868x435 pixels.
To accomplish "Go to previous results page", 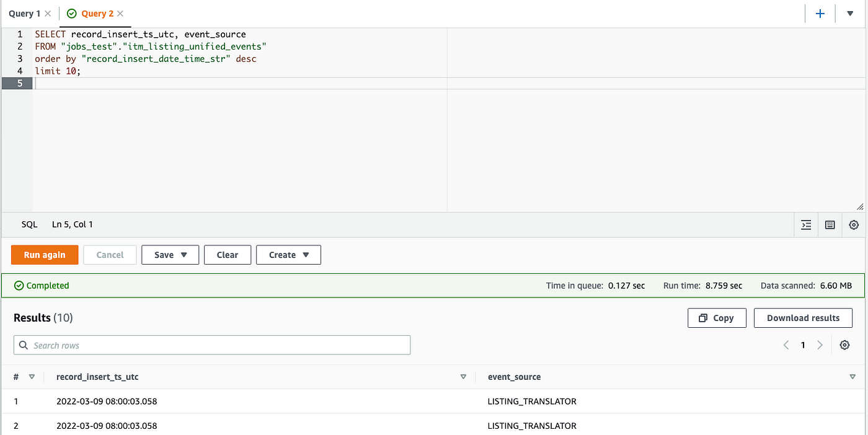I will [786, 345].
